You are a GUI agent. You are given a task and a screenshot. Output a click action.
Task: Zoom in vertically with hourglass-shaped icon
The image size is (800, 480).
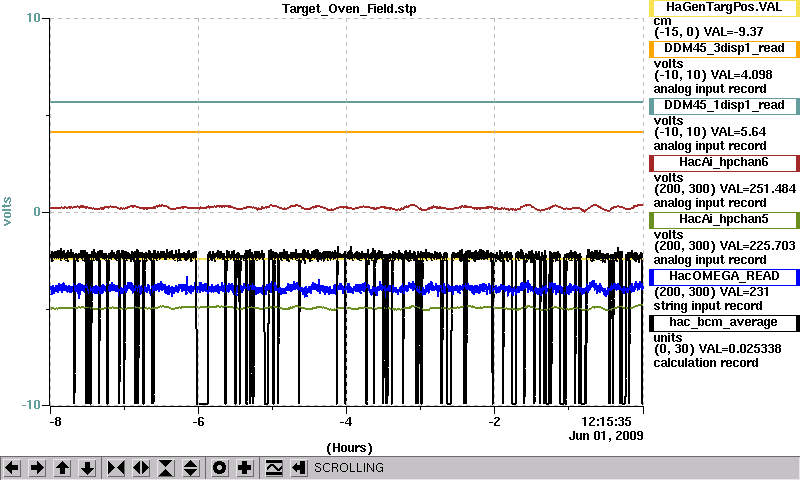point(166,468)
